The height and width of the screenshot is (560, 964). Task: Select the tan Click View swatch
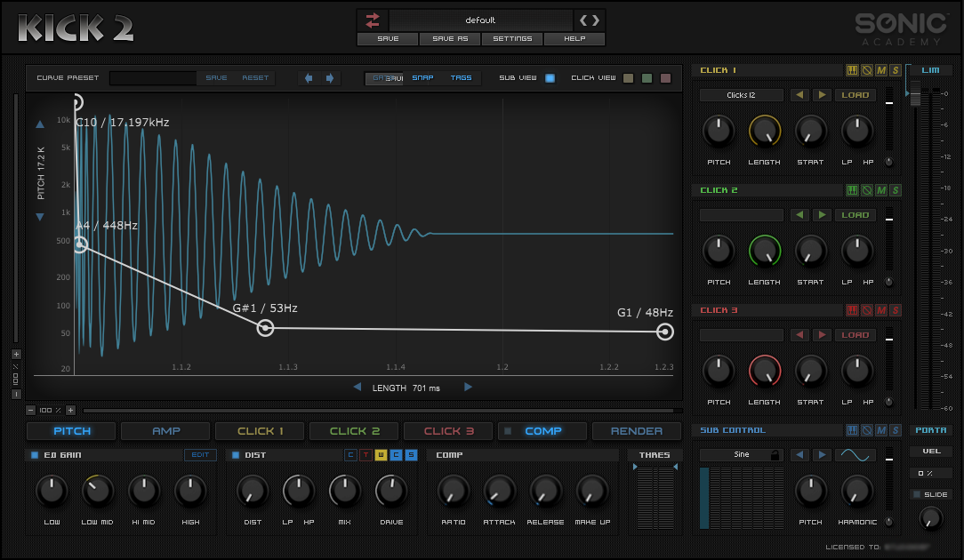point(629,78)
